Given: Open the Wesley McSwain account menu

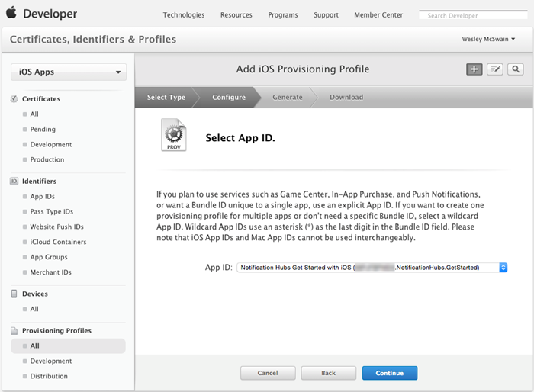Looking at the screenshot, I should click(x=488, y=39).
